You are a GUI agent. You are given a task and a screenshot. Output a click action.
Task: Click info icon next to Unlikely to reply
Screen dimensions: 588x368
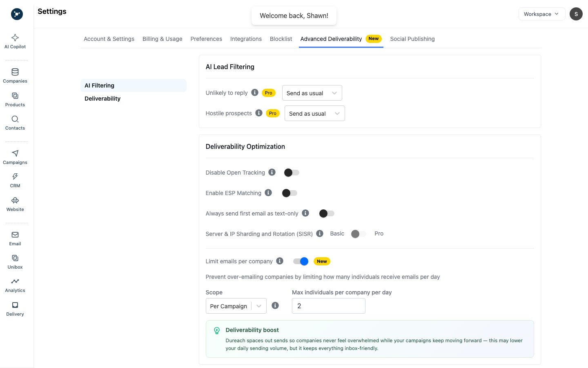pyautogui.click(x=255, y=92)
